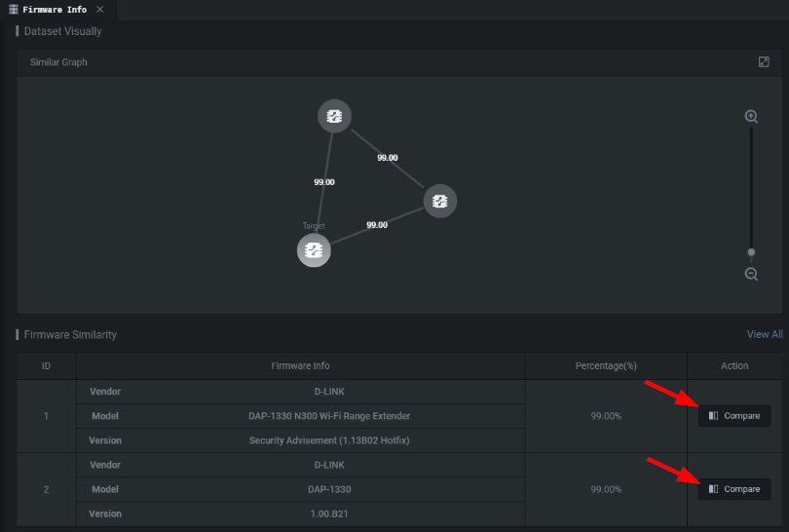This screenshot has height=532, width=789.
Task: Click the 99.00 label between target and right nodes
Action: click(377, 225)
